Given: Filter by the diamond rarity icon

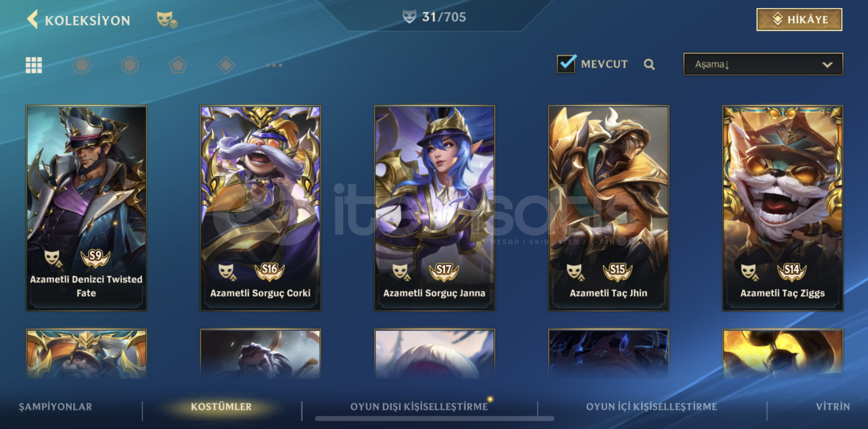Looking at the screenshot, I should coord(226,65).
